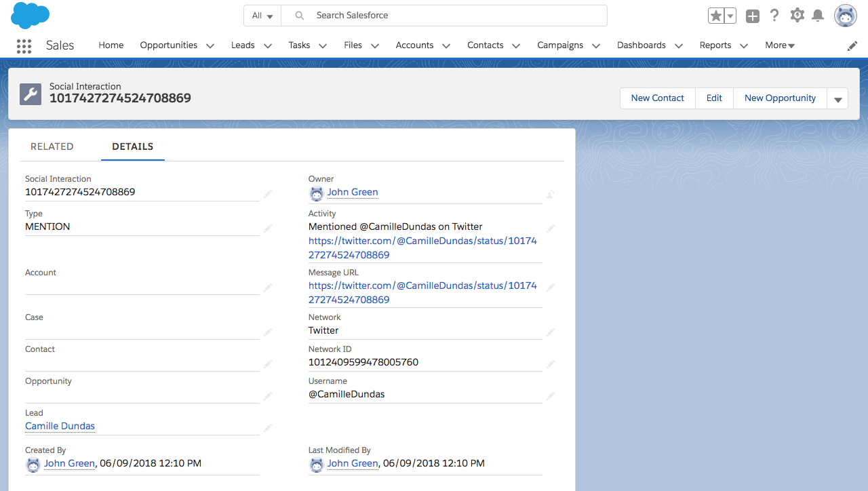Open the More navigation menu
This screenshot has width=868, height=491.
click(x=780, y=45)
